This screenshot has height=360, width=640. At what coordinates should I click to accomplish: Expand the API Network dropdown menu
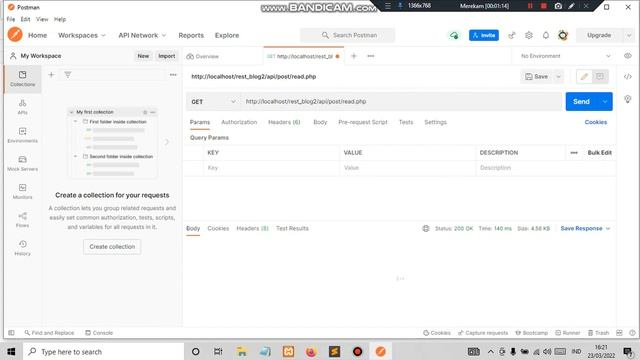142,36
